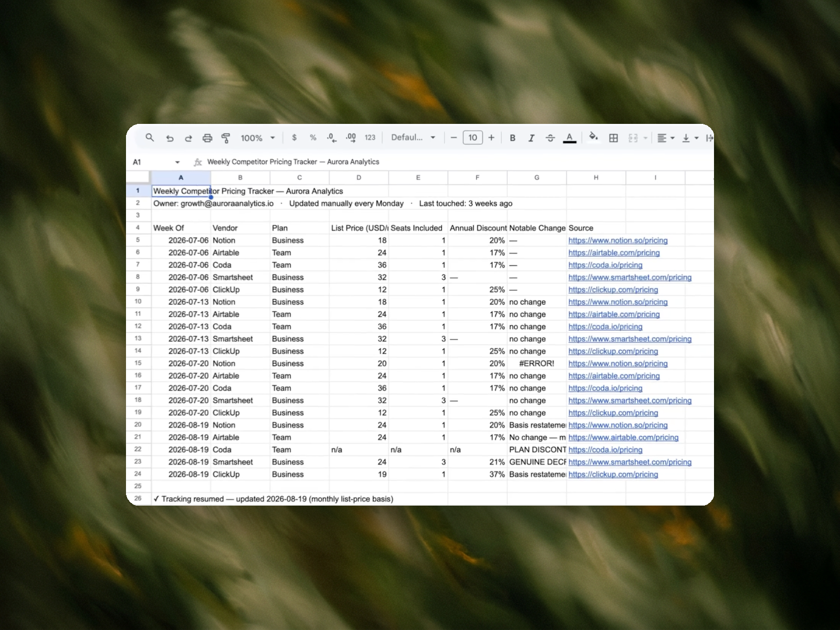Select the 'PLAN DISCONT' cell
Viewport: 840px width, 630px height.
537,449
